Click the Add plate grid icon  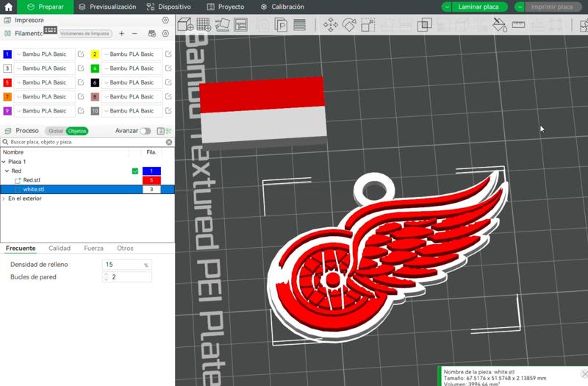pos(204,25)
